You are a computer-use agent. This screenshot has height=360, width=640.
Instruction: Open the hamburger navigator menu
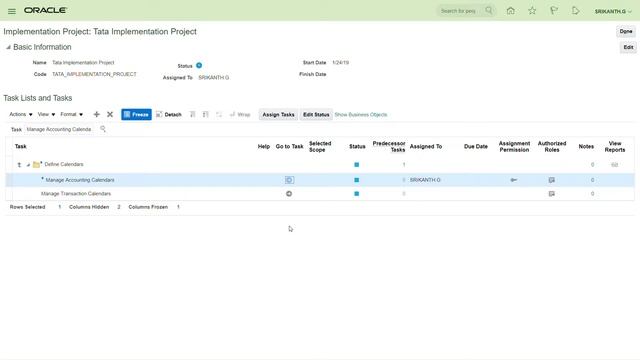coord(12,11)
